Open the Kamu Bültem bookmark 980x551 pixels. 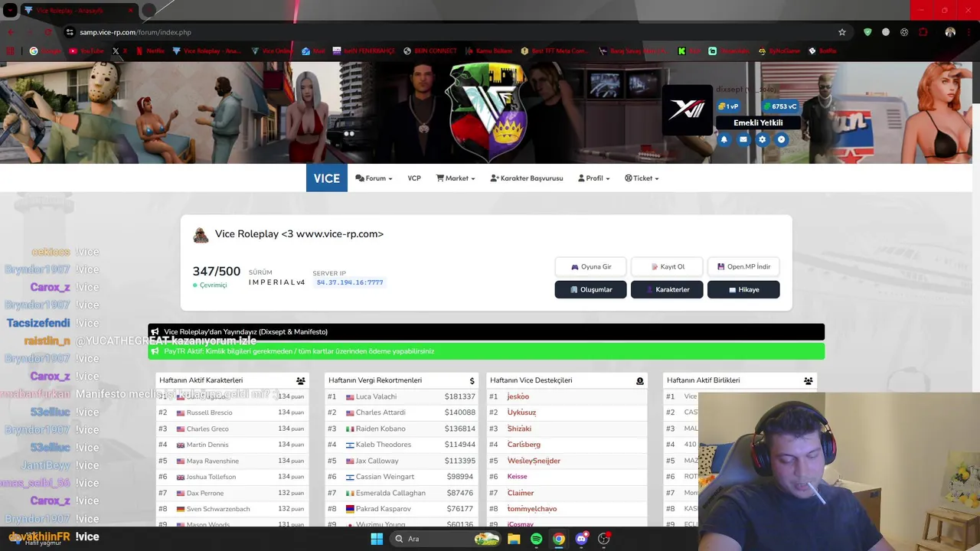pos(488,51)
